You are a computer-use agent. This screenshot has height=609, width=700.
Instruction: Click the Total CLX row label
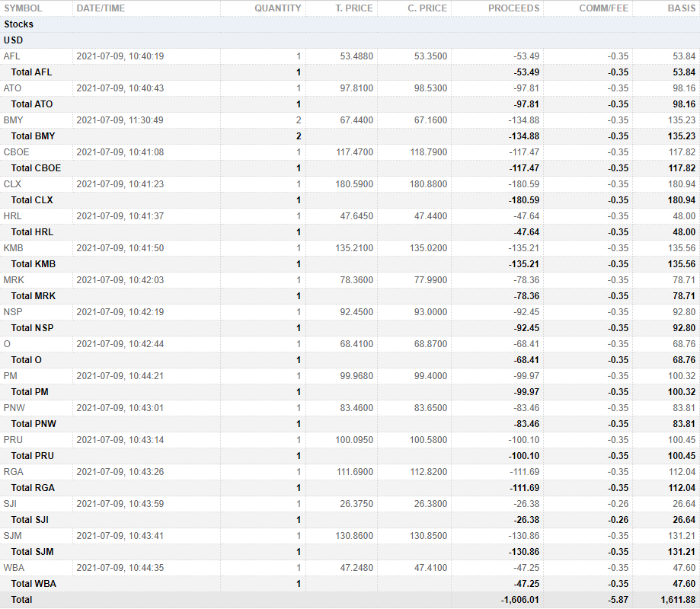point(32,200)
